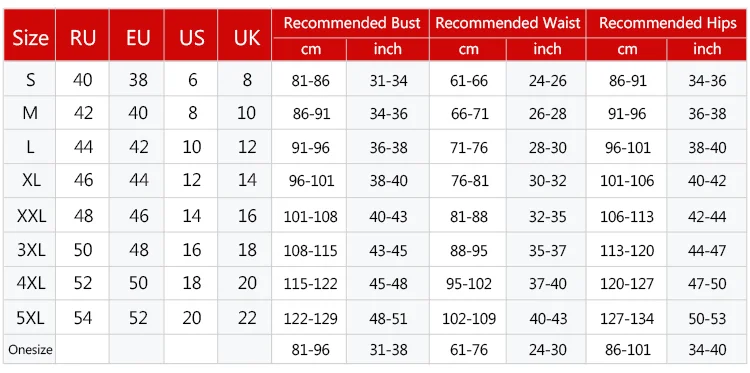Viewport: 750px width, 373px height.
Task: Click the Onesize row label
Action: click(x=30, y=350)
